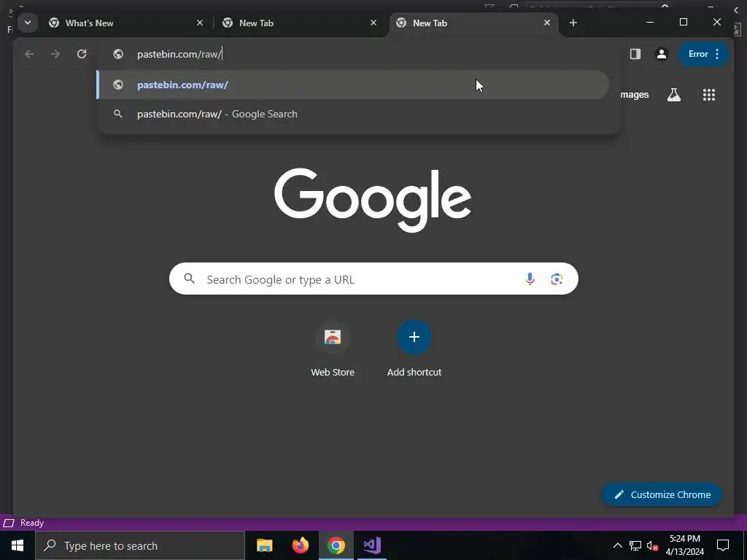Open the Error Chrome menu button
747x560 pixels.
[704, 54]
